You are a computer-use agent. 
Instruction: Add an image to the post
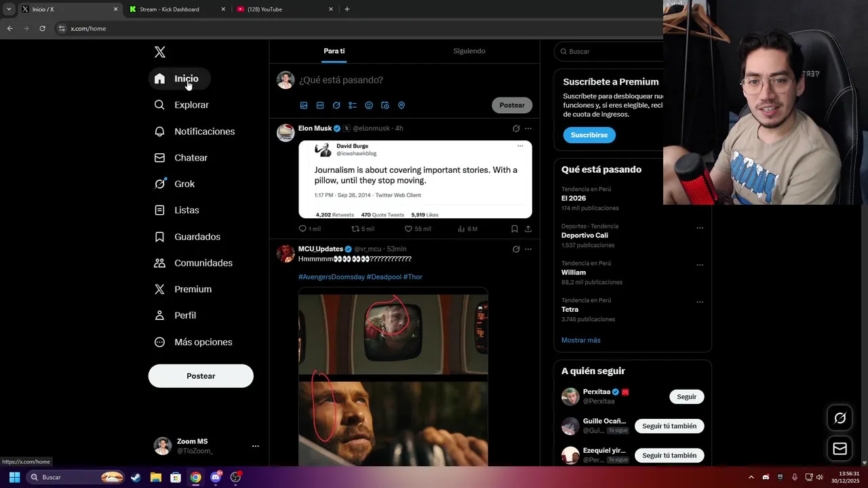coord(304,106)
